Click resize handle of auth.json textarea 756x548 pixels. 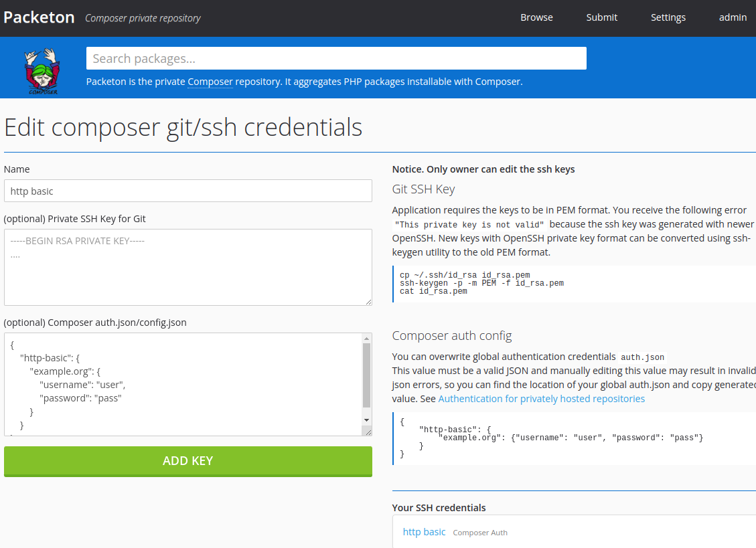click(368, 432)
